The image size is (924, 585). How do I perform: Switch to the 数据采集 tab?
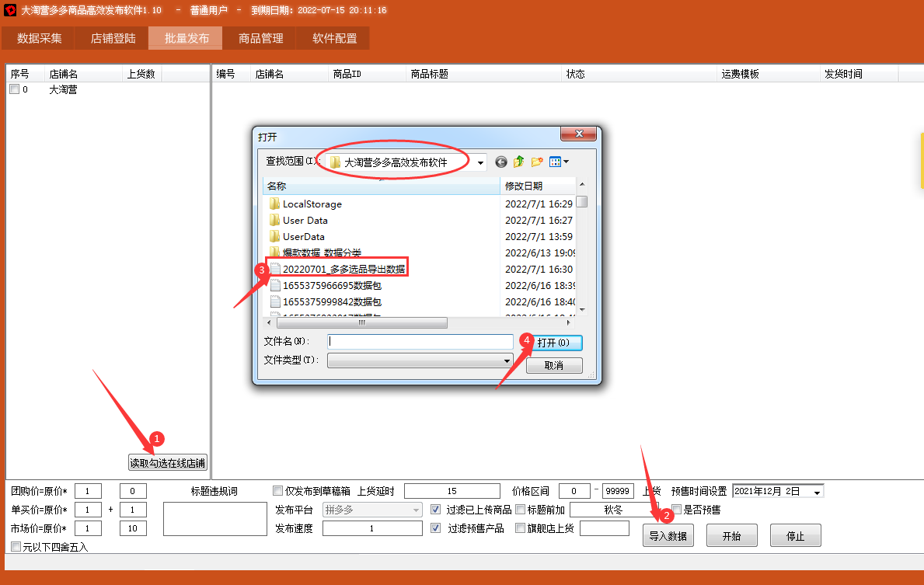click(40, 38)
